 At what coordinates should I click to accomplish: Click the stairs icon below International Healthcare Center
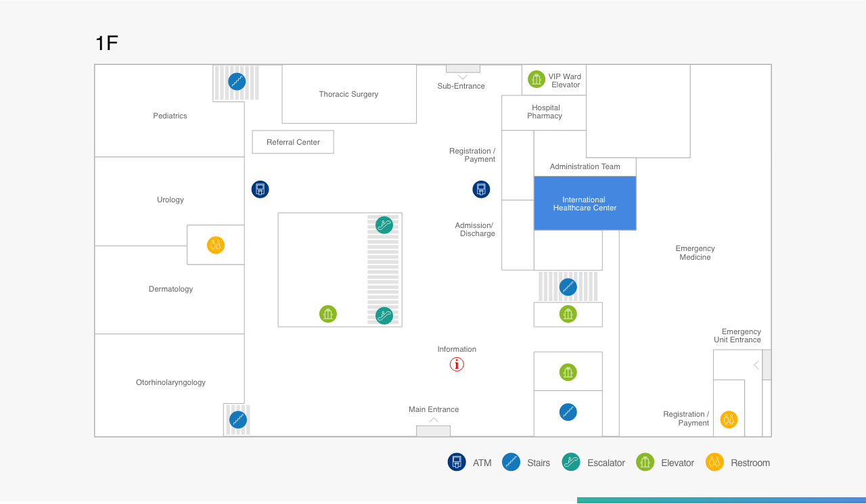click(x=568, y=287)
